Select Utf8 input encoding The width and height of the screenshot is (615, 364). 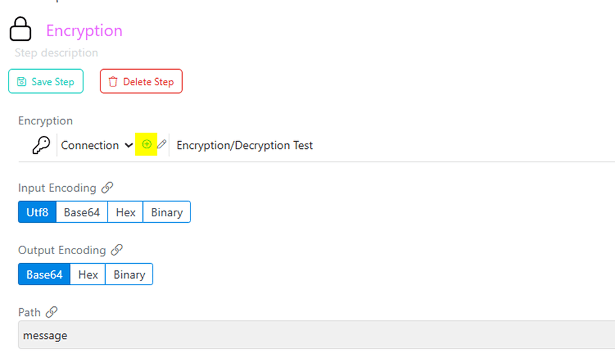pos(37,213)
